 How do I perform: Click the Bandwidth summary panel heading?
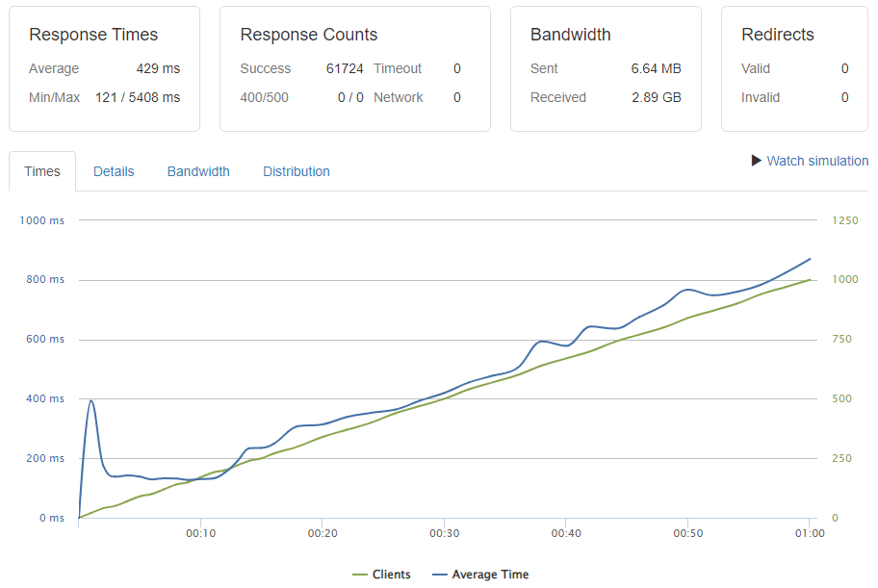pos(571,35)
